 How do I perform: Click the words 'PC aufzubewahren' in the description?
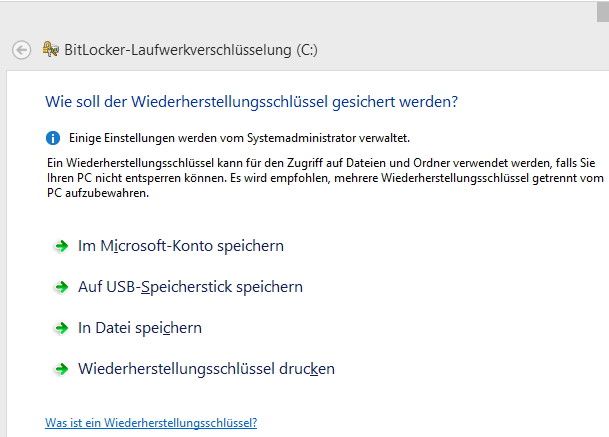pyautogui.click(x=98, y=192)
